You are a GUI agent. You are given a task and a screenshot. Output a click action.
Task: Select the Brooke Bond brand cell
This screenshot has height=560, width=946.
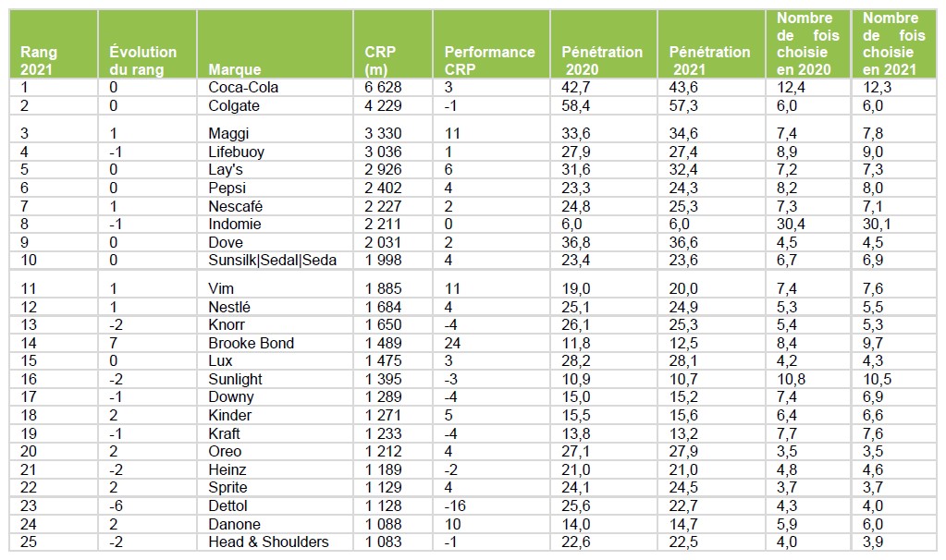[252, 343]
